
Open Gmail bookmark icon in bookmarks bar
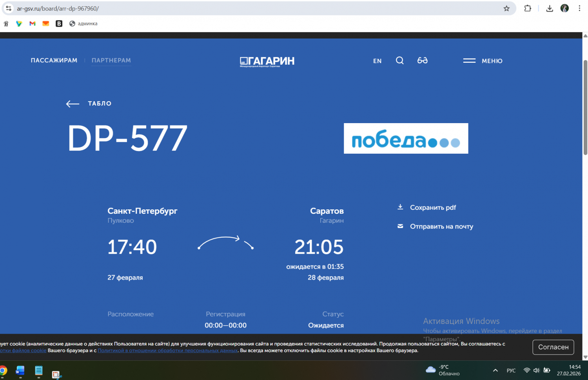tap(33, 24)
